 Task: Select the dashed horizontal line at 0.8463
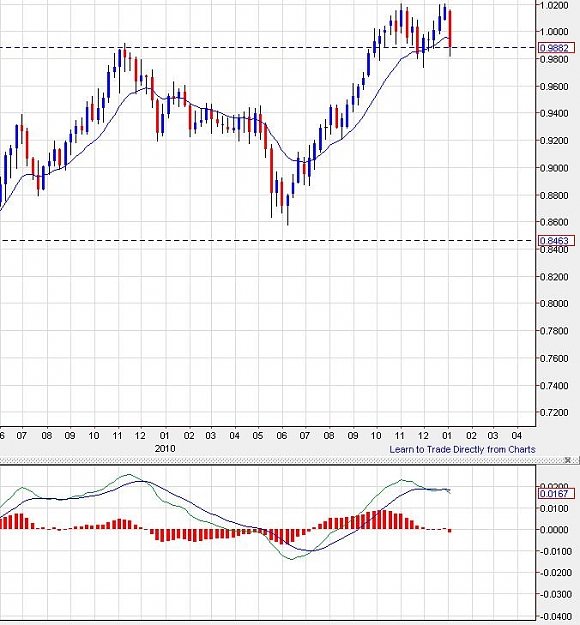[x=267, y=240]
